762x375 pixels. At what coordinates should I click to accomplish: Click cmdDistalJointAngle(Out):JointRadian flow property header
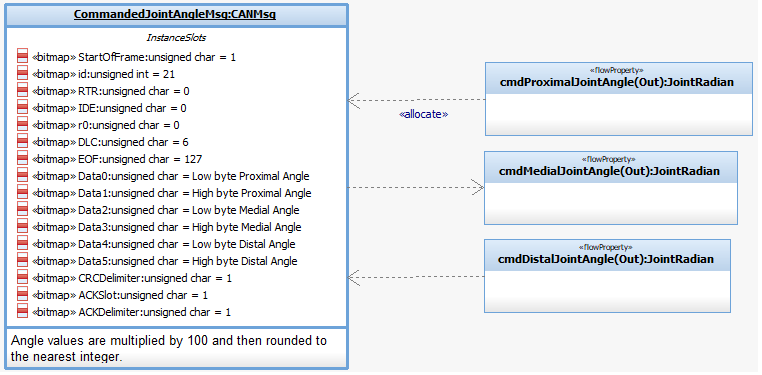607,255
